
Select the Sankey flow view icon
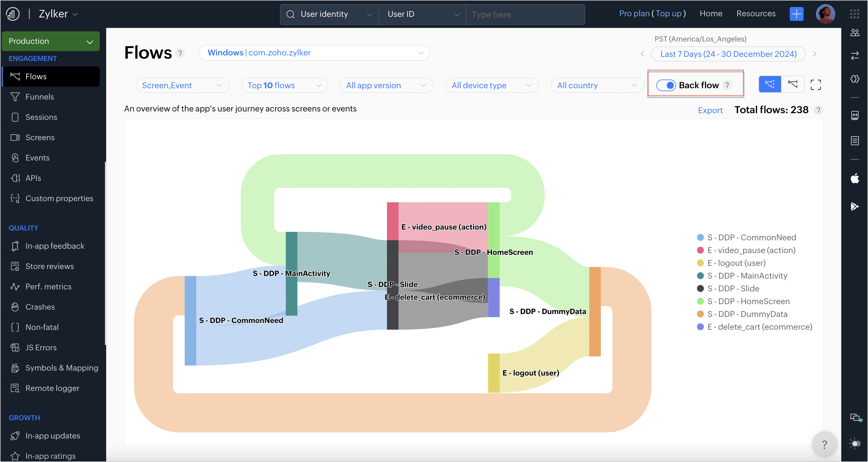pos(770,84)
